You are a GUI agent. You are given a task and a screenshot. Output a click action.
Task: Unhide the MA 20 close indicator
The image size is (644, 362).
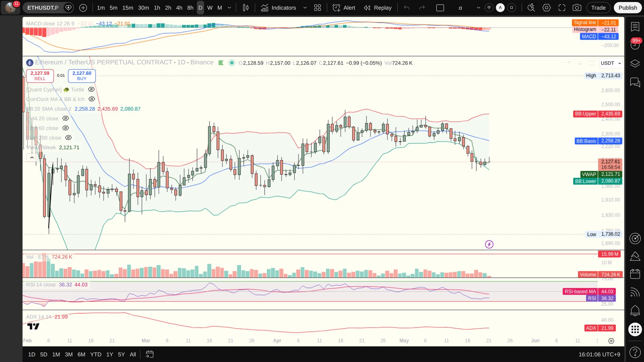66,119
